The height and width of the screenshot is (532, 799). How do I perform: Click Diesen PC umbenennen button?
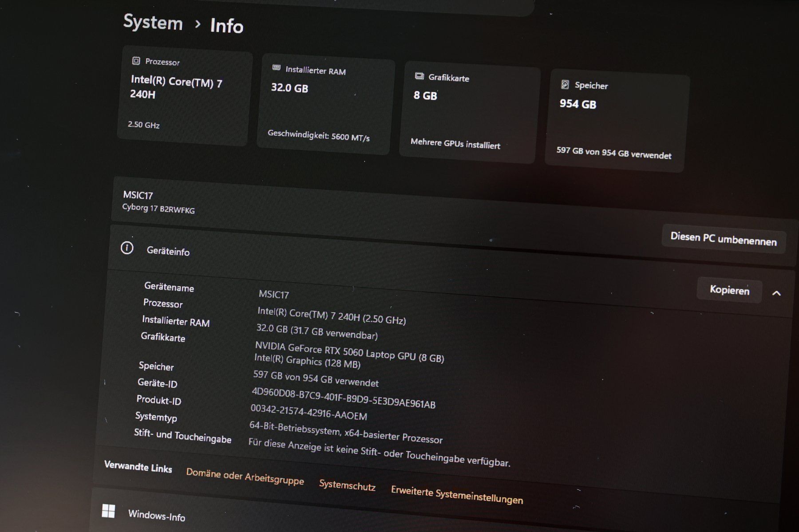click(x=724, y=239)
